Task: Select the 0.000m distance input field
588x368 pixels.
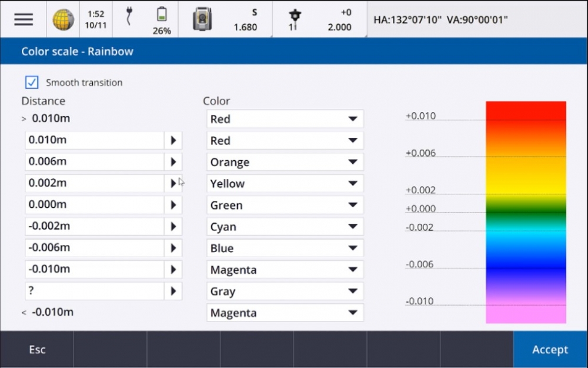Action: pyautogui.click(x=94, y=205)
